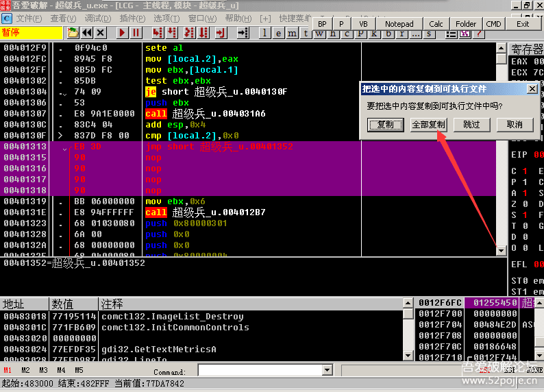Image resolution: width=544 pixels, height=392 pixels.
Task: Click the blue C window icon on the menu bar
Action: tap(7, 18)
